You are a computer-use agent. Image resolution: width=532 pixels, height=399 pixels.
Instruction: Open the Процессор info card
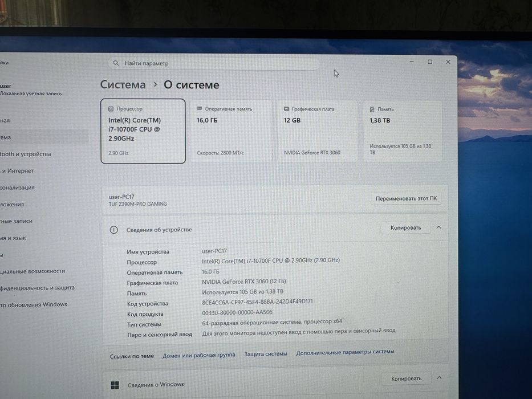point(143,131)
